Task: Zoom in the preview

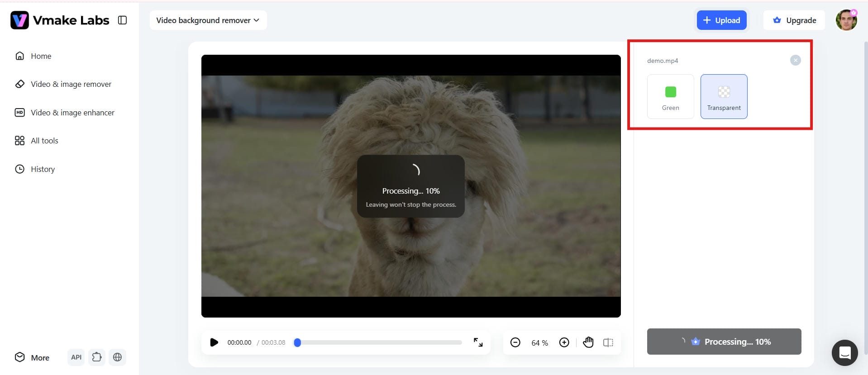Action: (564, 342)
